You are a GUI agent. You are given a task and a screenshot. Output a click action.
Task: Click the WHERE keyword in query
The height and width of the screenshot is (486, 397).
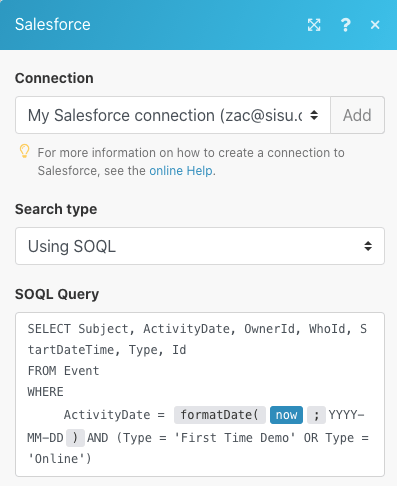click(x=45, y=392)
